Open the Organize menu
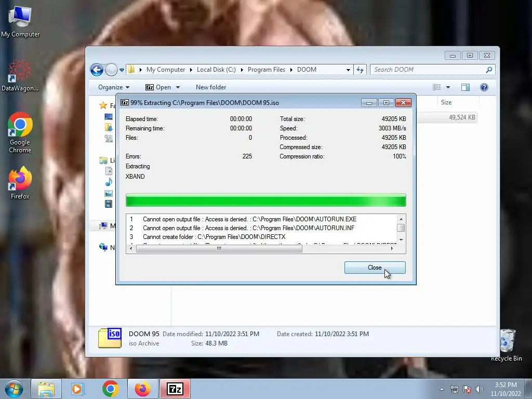Screen dimensions: 532x399 click(114, 87)
